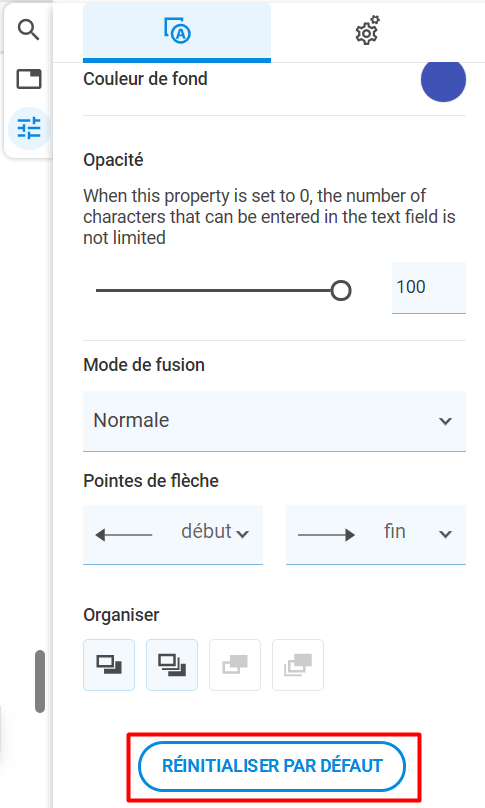The height and width of the screenshot is (808, 485).
Task: Click the right-pointing arrow preview for fin
Action: coord(326,535)
